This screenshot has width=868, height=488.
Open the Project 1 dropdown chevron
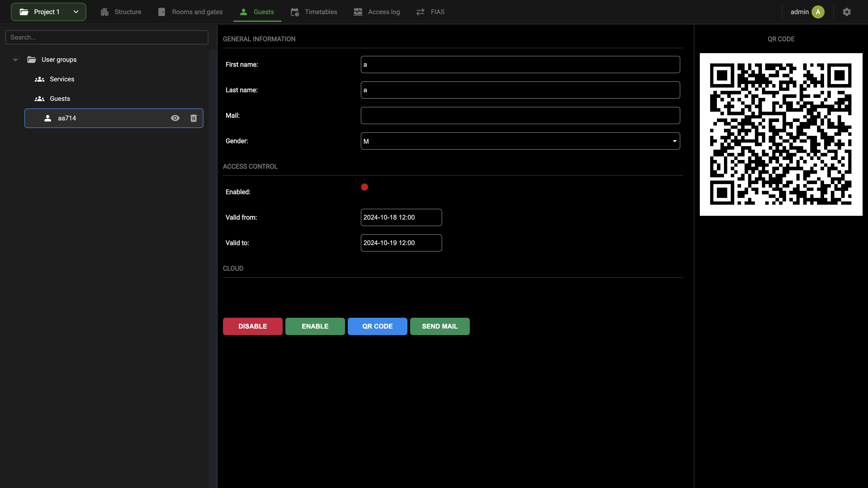(x=76, y=12)
